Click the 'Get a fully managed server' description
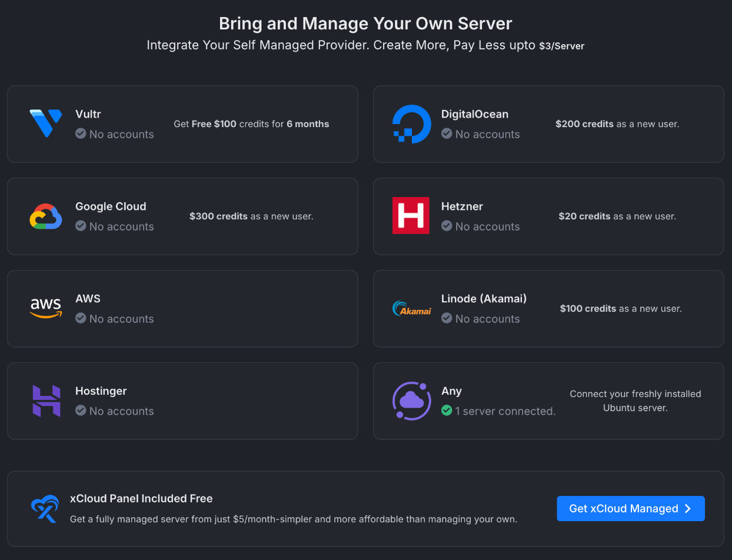The image size is (732, 560). coord(294,519)
